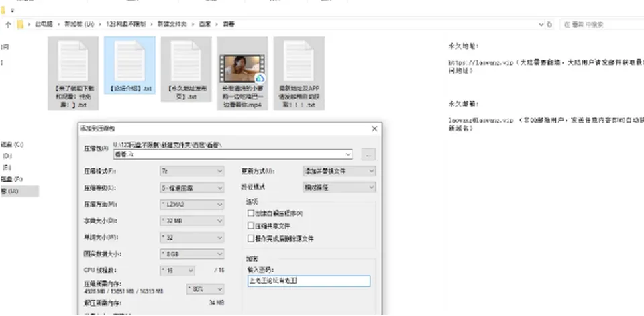Enable the 压缩共享文件 checkbox

(x=251, y=226)
